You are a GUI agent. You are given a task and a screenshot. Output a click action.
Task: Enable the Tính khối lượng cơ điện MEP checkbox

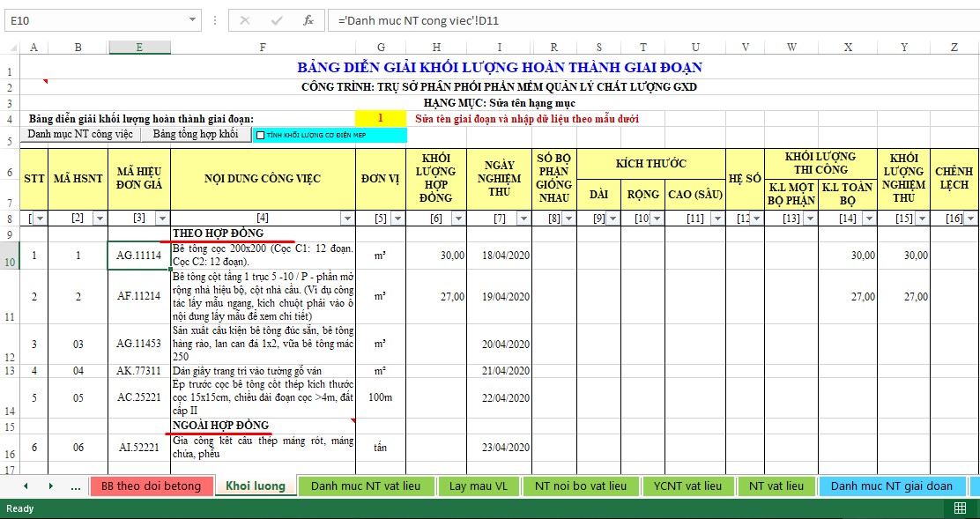(260, 135)
